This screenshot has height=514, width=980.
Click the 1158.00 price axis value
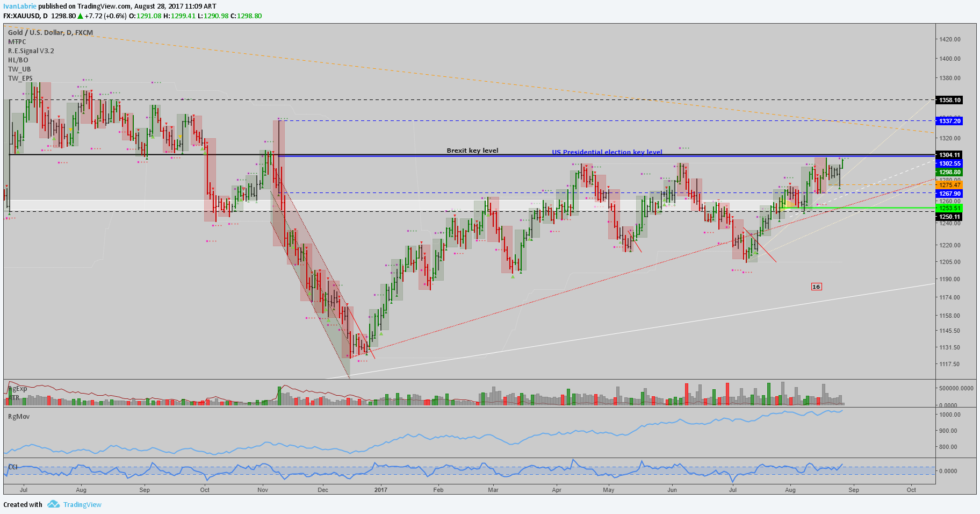(x=950, y=316)
